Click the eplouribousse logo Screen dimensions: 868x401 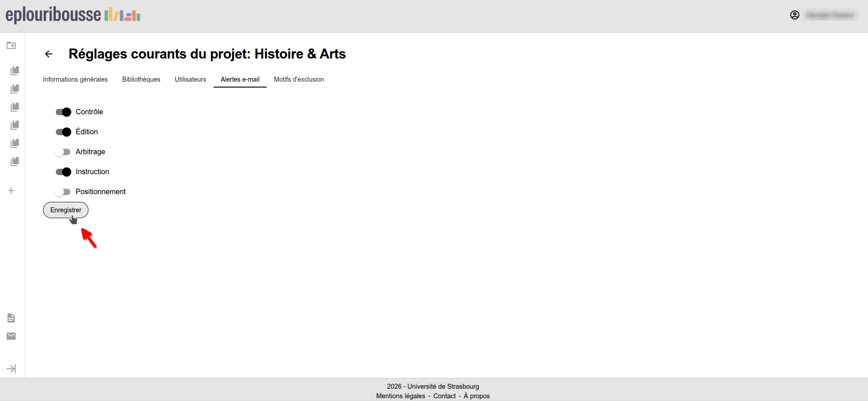click(x=73, y=15)
